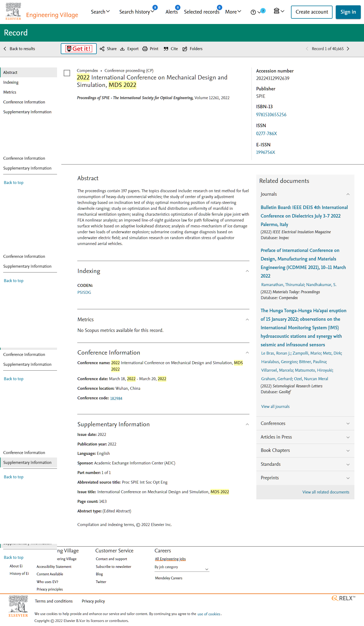Click Back to results arrow
Viewport: 364px width, 626px height.
pos(5,49)
